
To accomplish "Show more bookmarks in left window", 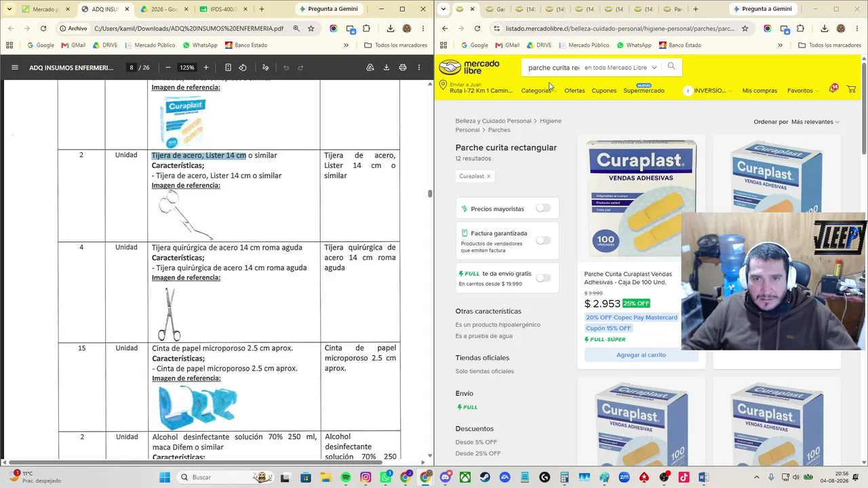I will pos(346,45).
